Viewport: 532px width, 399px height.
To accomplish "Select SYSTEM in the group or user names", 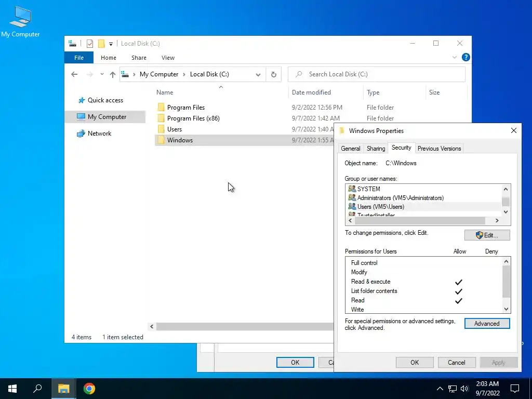I will [x=368, y=189].
